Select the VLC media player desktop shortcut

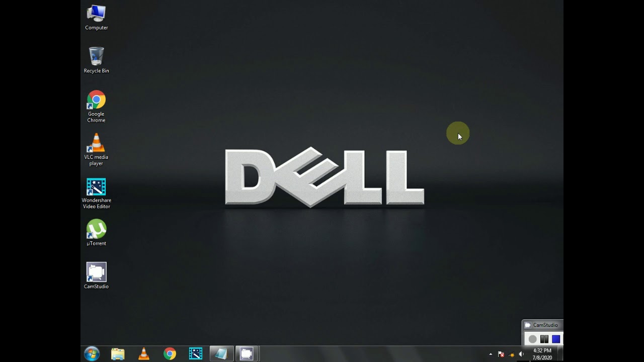(96, 150)
